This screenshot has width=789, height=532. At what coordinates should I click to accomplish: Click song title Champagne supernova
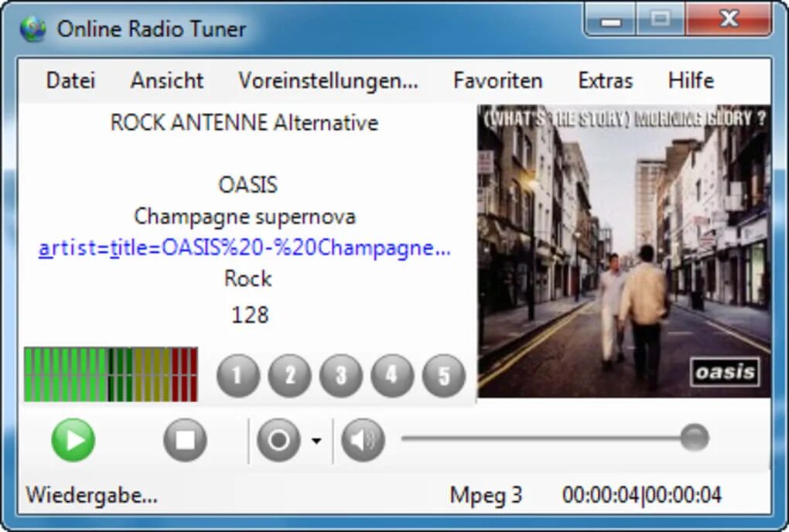[244, 217]
